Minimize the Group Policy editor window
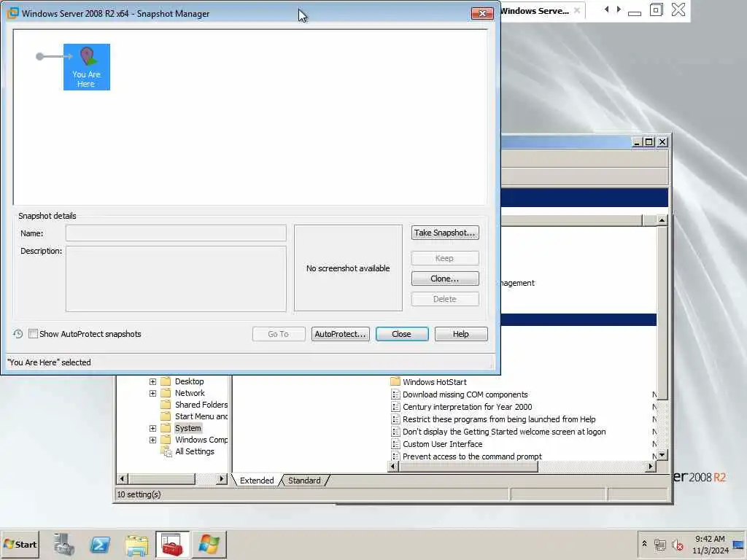 636,142
